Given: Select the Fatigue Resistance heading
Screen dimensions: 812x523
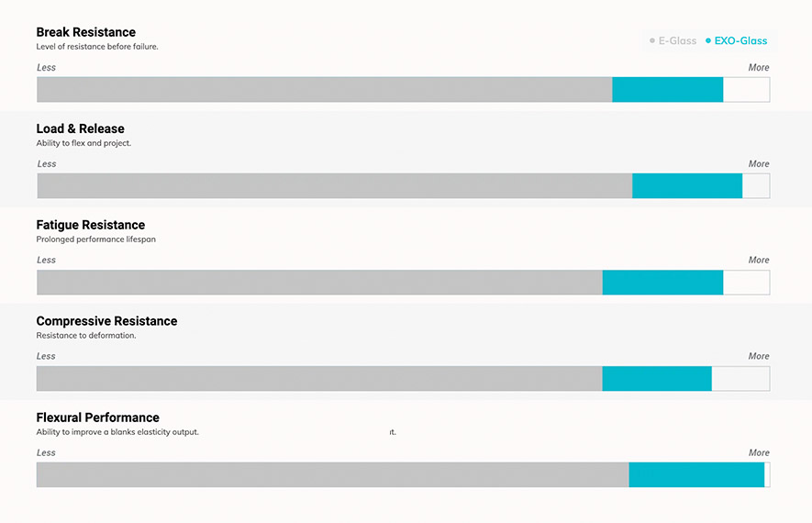Looking at the screenshot, I should (x=91, y=225).
